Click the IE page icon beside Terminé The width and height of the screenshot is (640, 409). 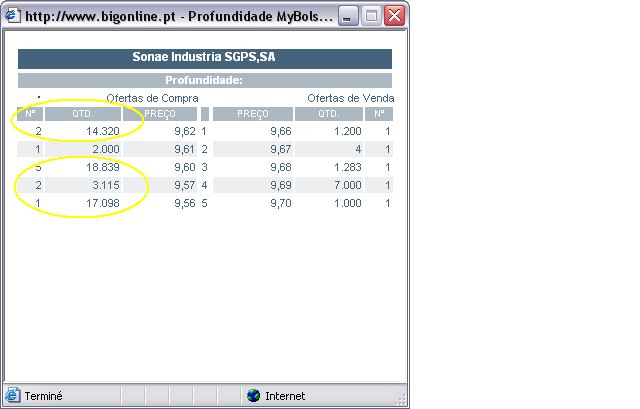tap(12, 396)
